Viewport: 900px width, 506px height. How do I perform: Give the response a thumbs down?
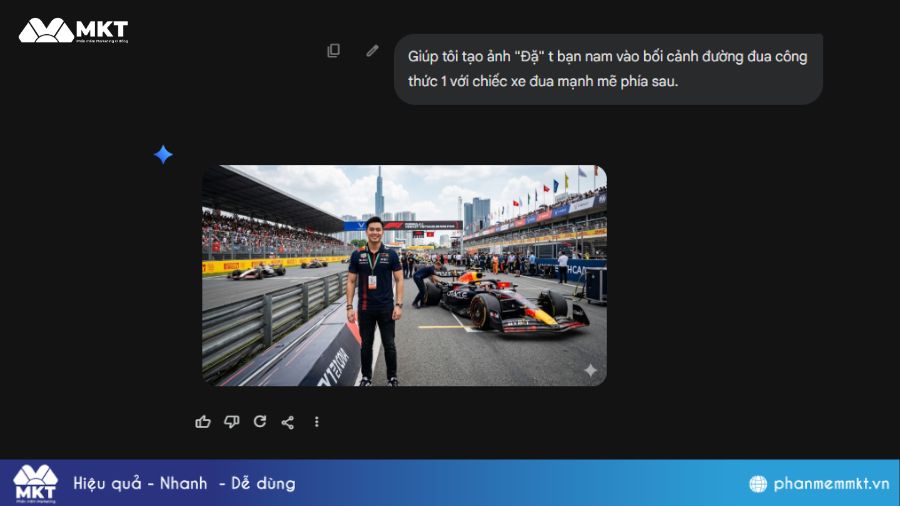231,422
